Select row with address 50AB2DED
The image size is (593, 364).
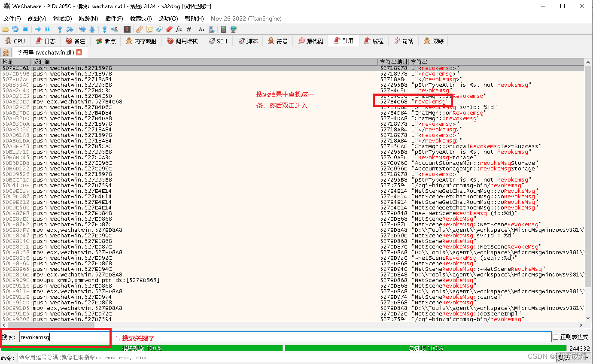click(x=292, y=102)
